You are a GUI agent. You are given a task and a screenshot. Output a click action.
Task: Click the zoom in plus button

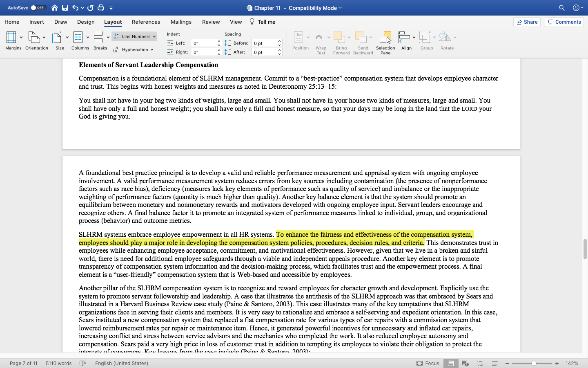(557, 363)
